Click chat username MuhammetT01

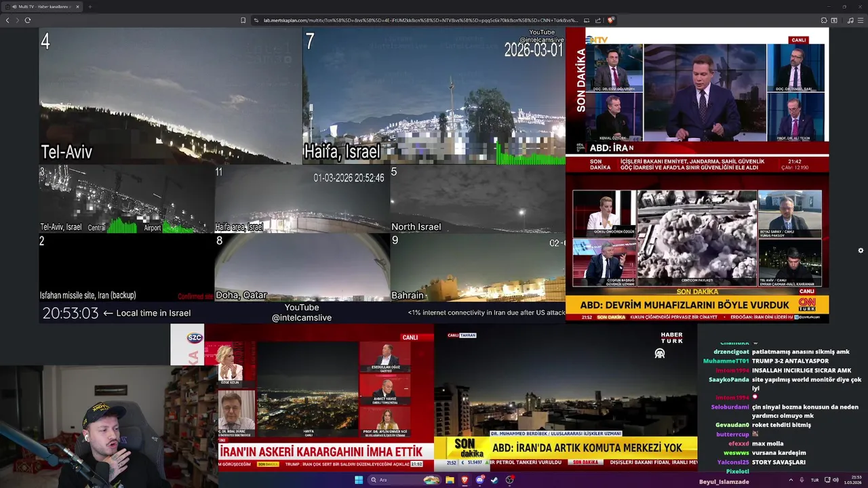[x=726, y=361]
